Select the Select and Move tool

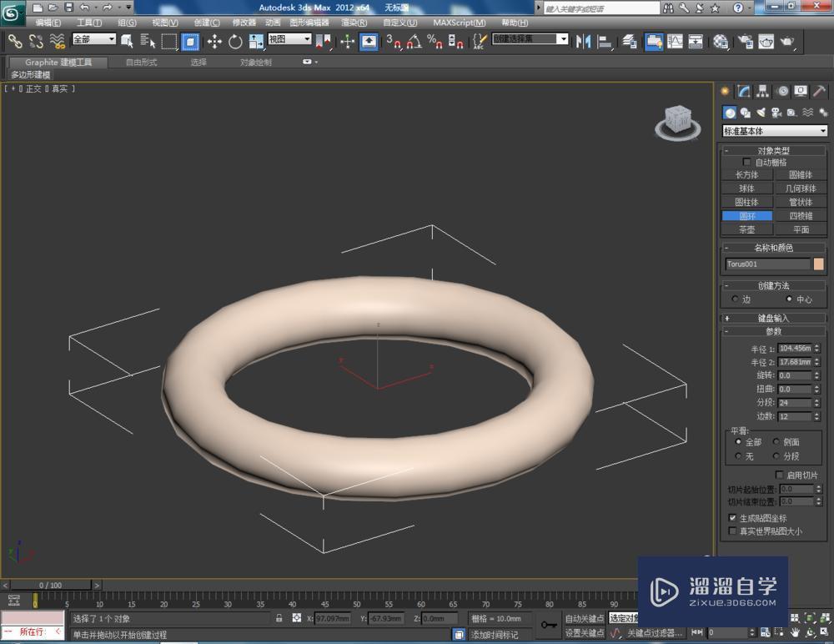214,40
